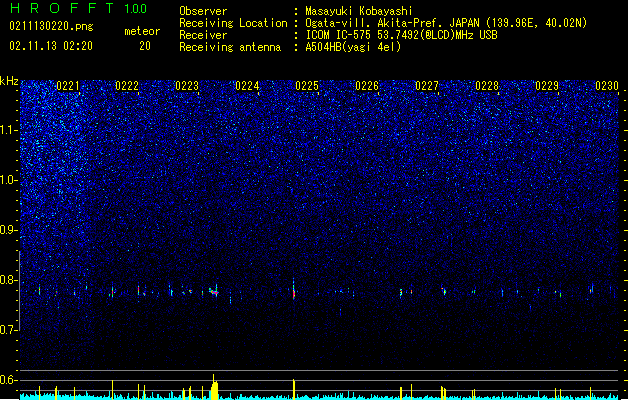Click the meteor echo streak at 0224:45
Image resolution: width=629 pixels, height=400 pixels.
point(294,289)
